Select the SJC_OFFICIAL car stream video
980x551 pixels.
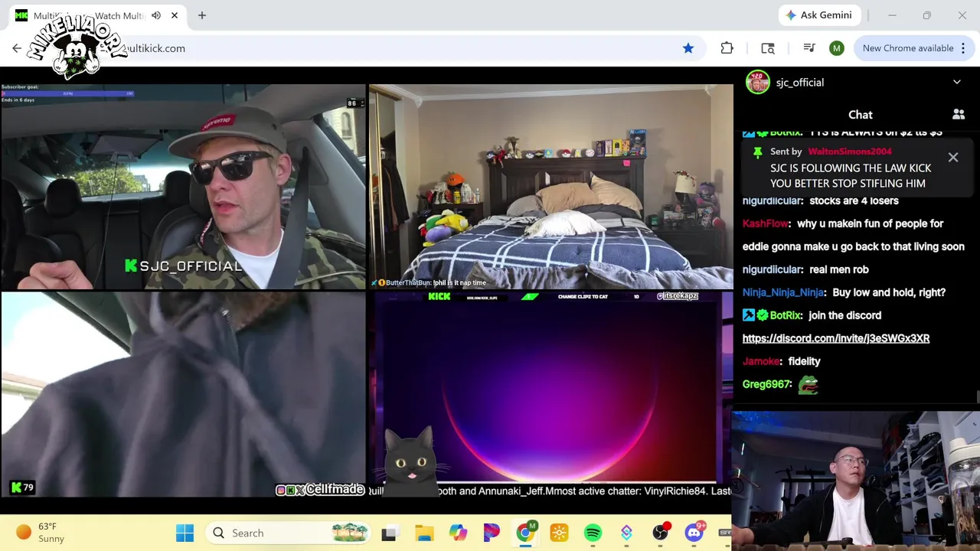tap(183, 187)
